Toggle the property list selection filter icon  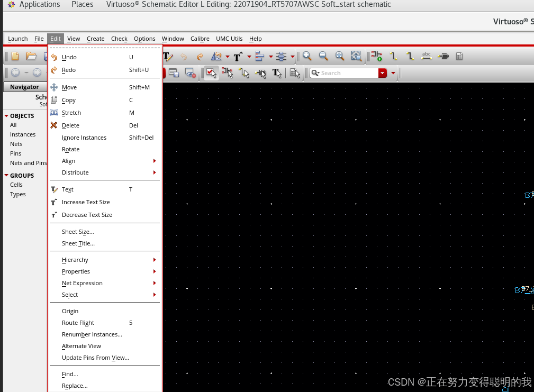tap(295, 73)
